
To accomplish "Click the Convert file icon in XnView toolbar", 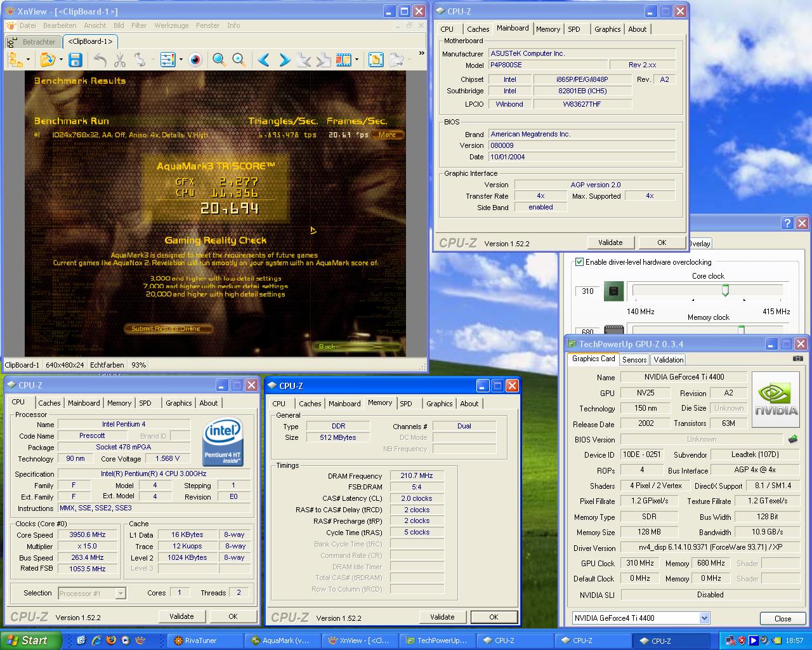I will [x=396, y=60].
